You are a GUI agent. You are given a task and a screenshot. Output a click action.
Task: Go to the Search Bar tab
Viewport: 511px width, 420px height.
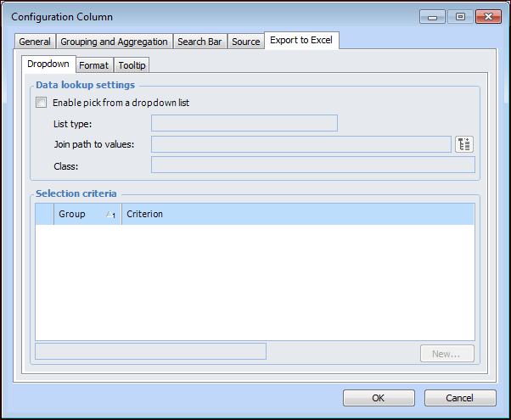[x=199, y=42]
